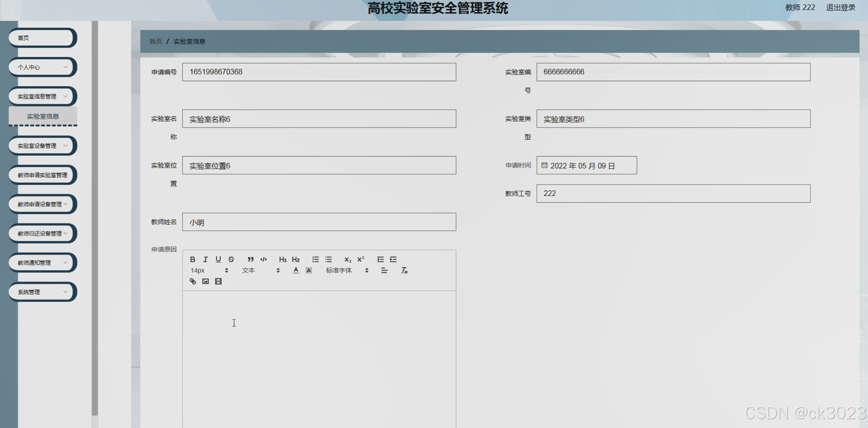Expand the 系统管理 sidebar menu
Viewport: 868px width, 428px height.
click(x=42, y=292)
